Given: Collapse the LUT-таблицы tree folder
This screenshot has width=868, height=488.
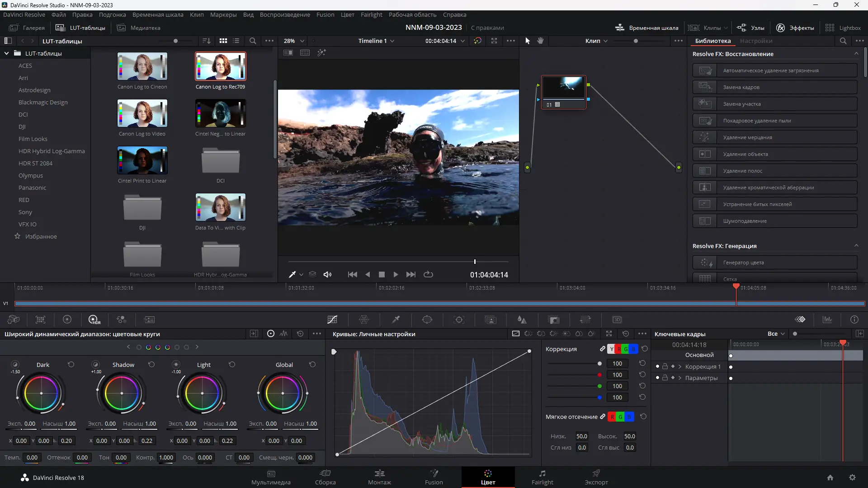Looking at the screenshot, I should (x=7, y=53).
